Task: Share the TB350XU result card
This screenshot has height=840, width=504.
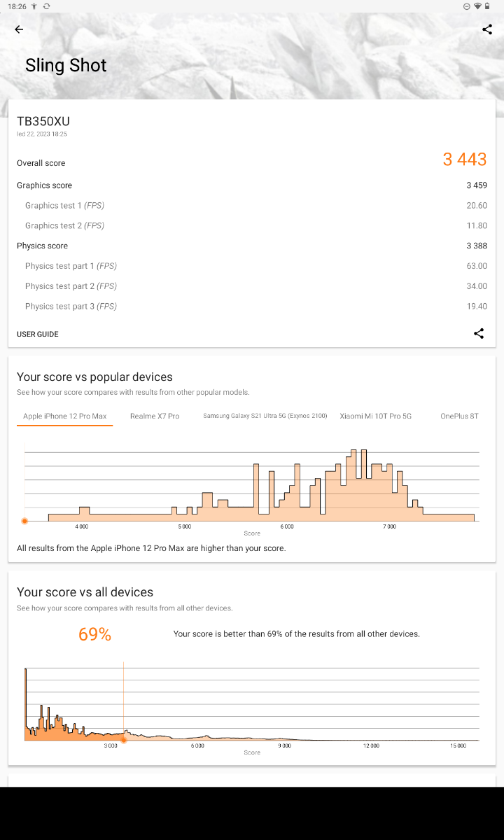Action: point(479,334)
